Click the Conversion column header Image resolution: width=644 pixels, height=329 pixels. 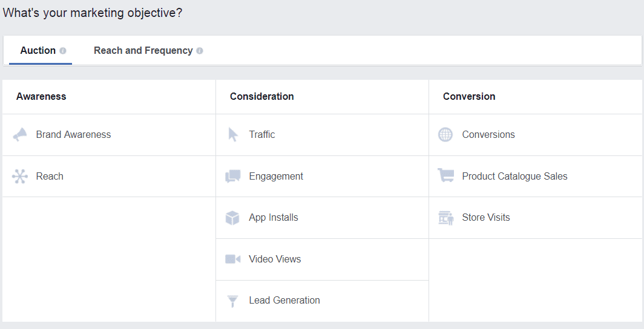(469, 97)
